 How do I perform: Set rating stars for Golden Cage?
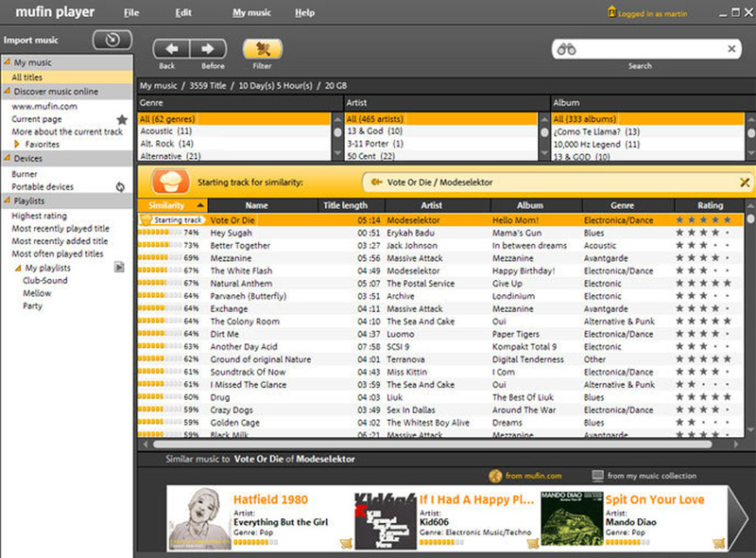pos(703,423)
